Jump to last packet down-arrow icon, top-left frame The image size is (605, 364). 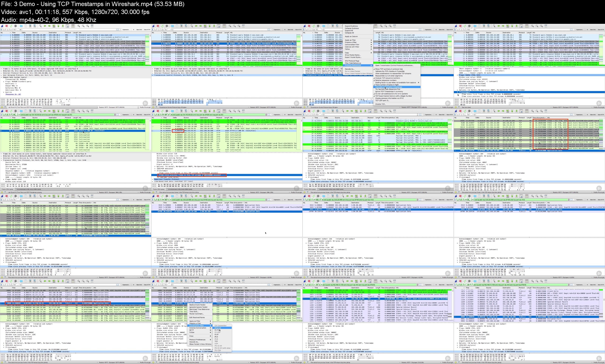[x=63, y=26]
